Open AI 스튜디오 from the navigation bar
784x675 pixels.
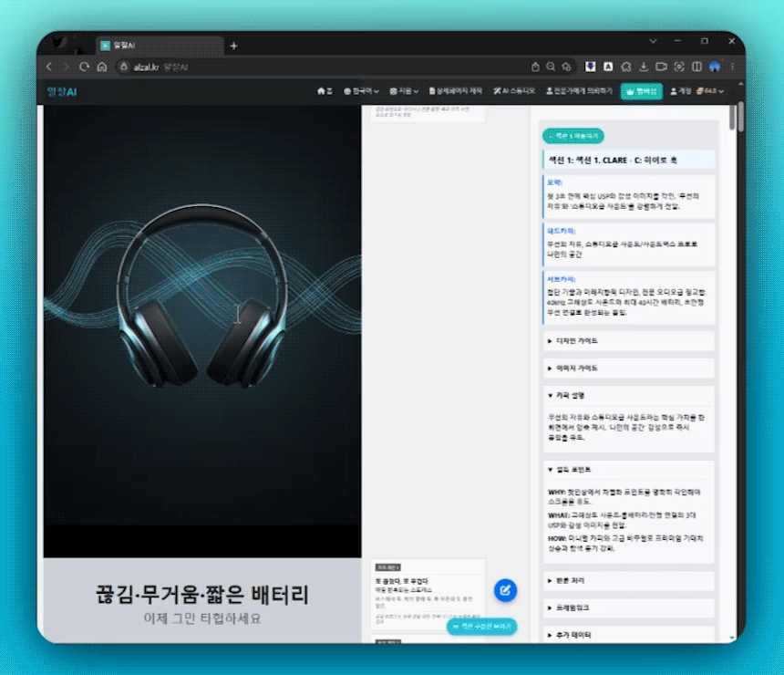pos(514,91)
